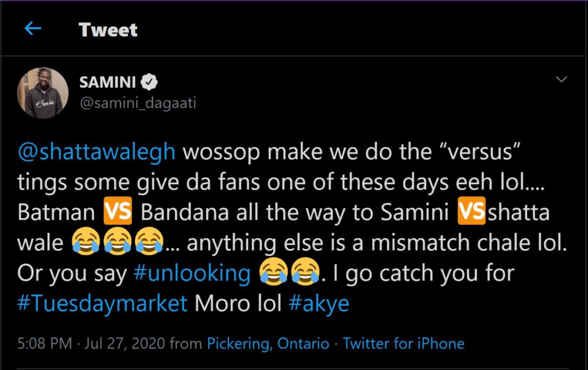The height and width of the screenshot is (370, 588).
Task: Open the tweet options chevron menu
Action: click(x=562, y=79)
